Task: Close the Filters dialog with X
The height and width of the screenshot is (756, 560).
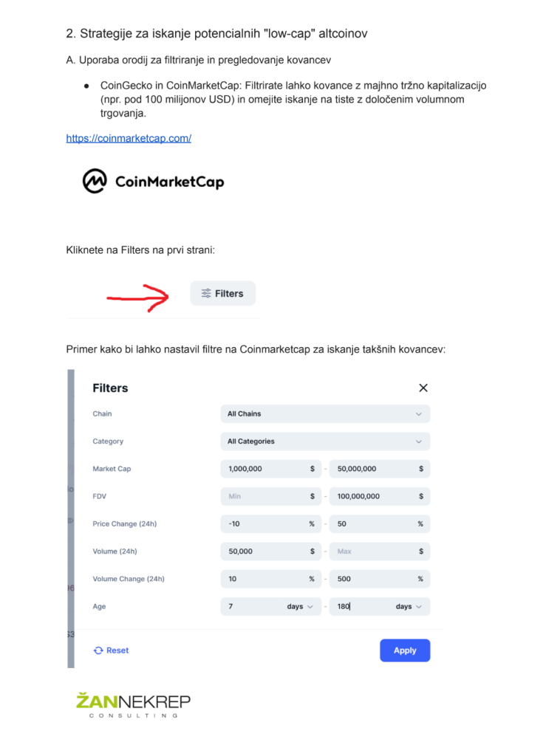Action: click(x=423, y=388)
